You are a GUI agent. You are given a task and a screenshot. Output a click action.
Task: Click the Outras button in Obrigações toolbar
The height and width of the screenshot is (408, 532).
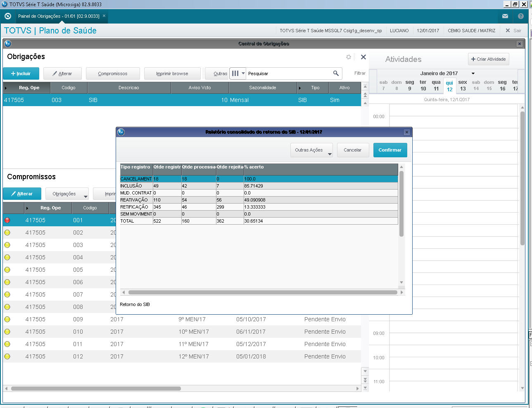(x=217, y=74)
